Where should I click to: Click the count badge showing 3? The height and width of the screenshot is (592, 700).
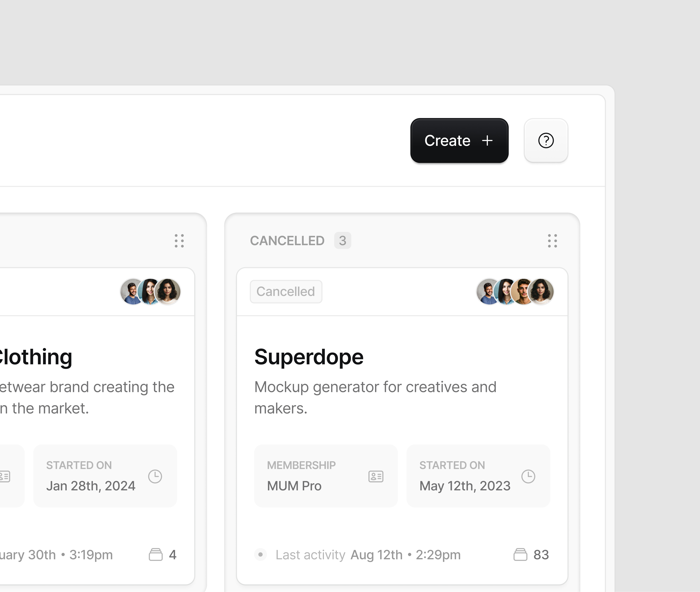(342, 240)
